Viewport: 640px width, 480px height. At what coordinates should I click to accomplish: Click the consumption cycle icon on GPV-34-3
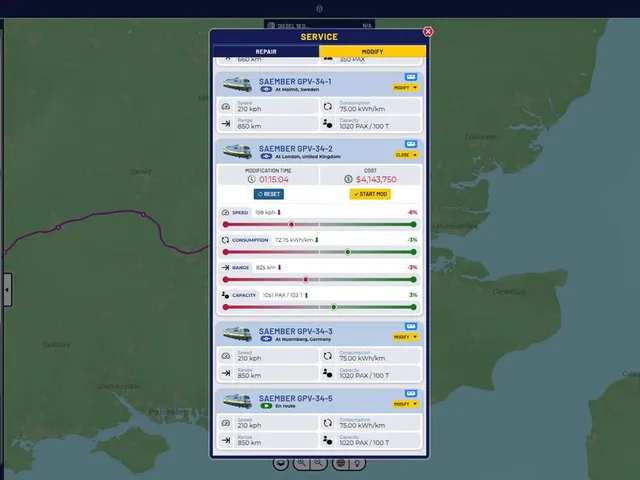pyautogui.click(x=328, y=356)
